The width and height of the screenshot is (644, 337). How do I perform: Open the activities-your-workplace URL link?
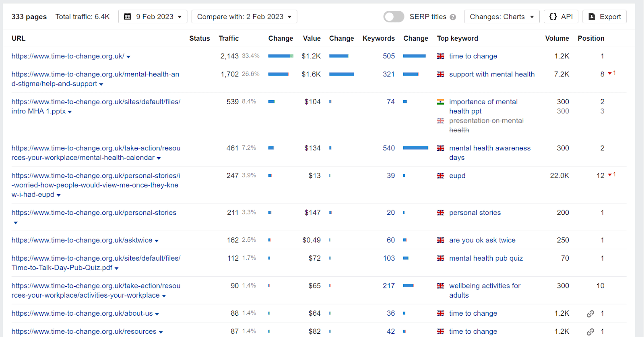(x=96, y=290)
